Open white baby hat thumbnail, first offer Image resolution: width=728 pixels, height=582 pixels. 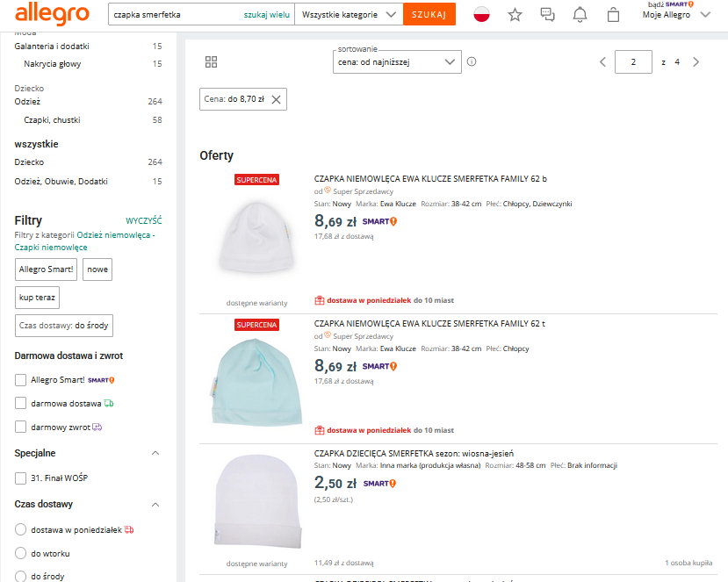tap(256, 237)
